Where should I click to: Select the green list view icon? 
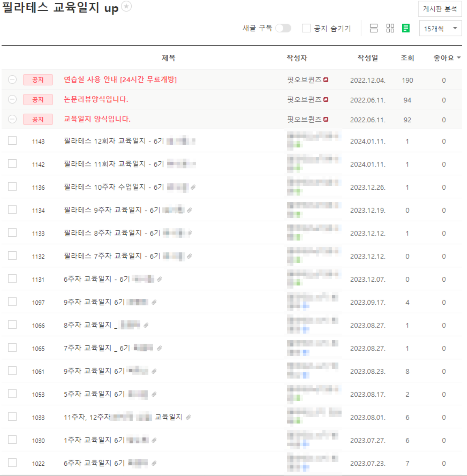tap(406, 28)
